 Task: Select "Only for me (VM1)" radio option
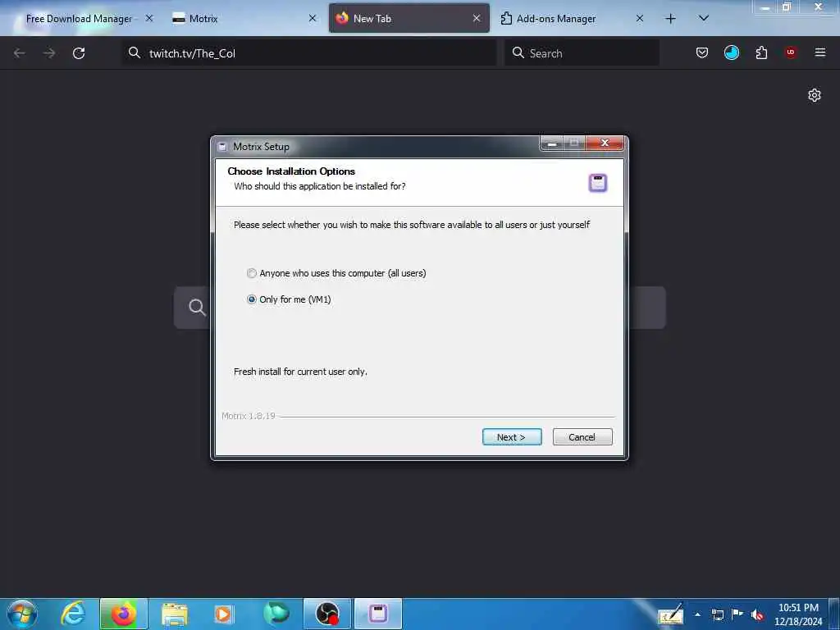[251, 299]
